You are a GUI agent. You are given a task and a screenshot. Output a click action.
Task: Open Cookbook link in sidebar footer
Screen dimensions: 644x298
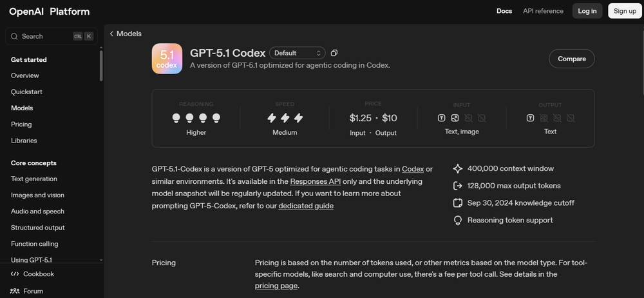(32, 274)
